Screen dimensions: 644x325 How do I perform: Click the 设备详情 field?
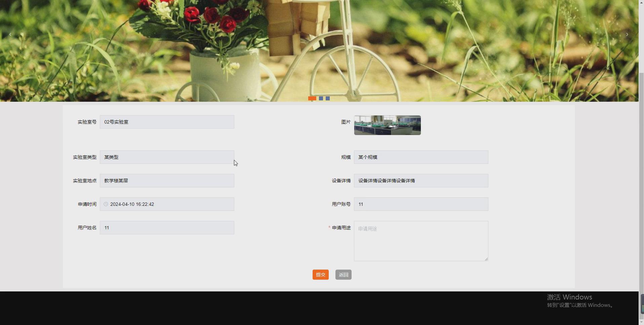click(x=420, y=181)
